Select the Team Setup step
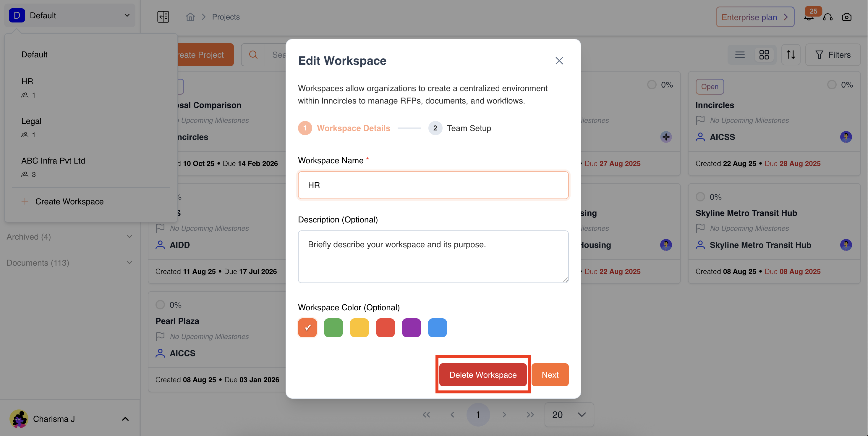868x436 pixels. coord(468,128)
